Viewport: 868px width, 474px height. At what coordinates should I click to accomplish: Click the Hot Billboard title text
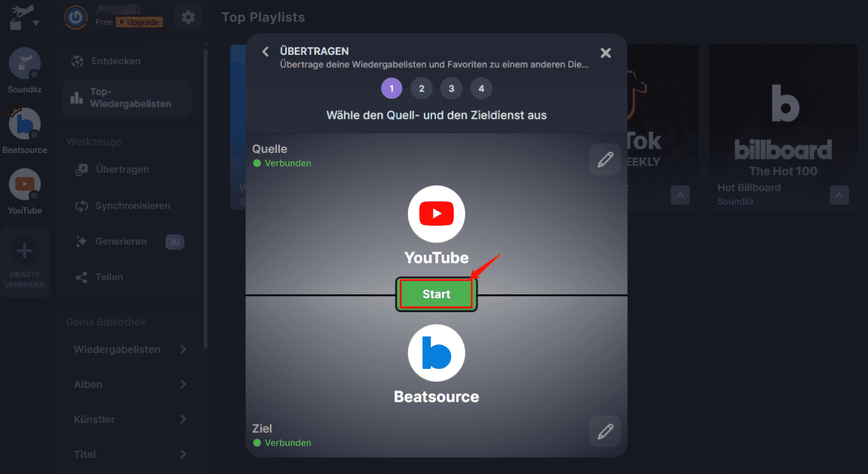[749, 187]
